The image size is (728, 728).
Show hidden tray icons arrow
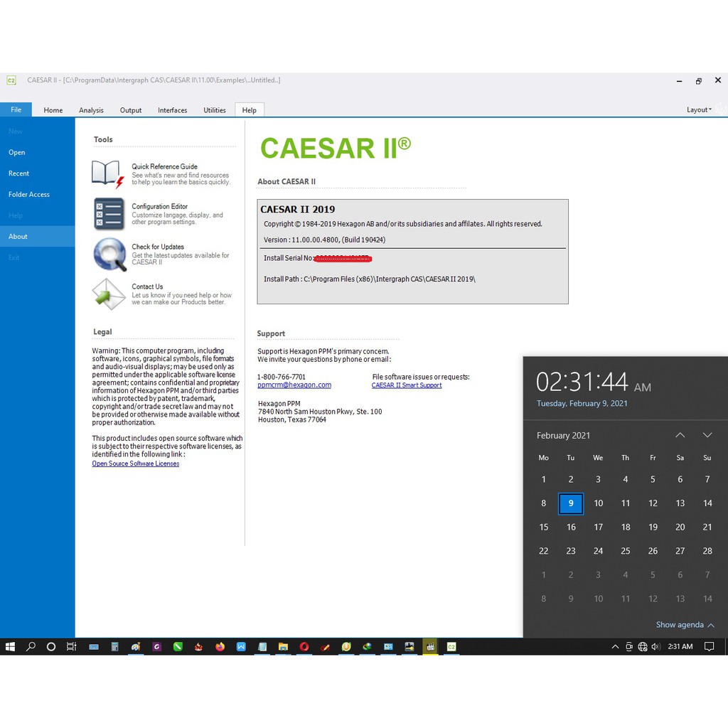pyautogui.click(x=615, y=646)
